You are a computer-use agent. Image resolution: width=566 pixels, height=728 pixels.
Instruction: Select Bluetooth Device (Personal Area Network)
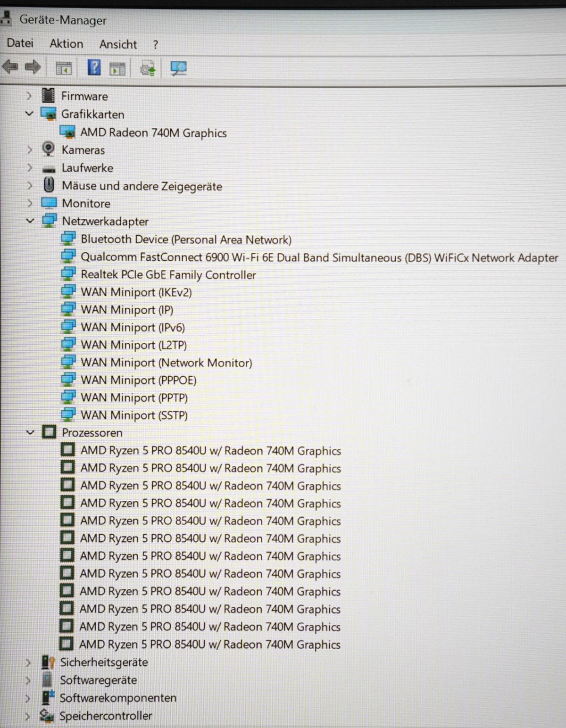pyautogui.click(x=186, y=239)
